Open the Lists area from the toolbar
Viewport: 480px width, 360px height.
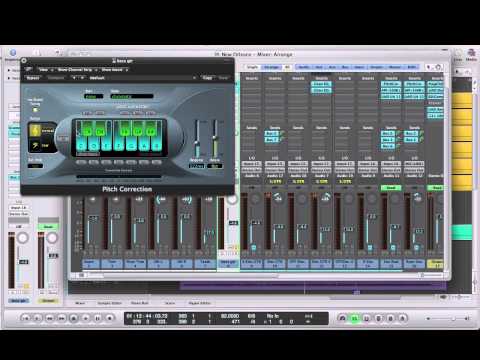459,54
